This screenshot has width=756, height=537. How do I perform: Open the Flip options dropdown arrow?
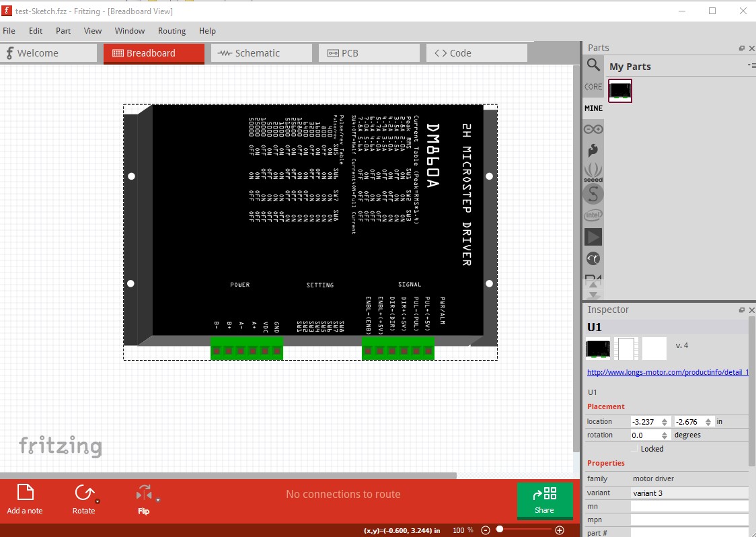tap(157, 501)
